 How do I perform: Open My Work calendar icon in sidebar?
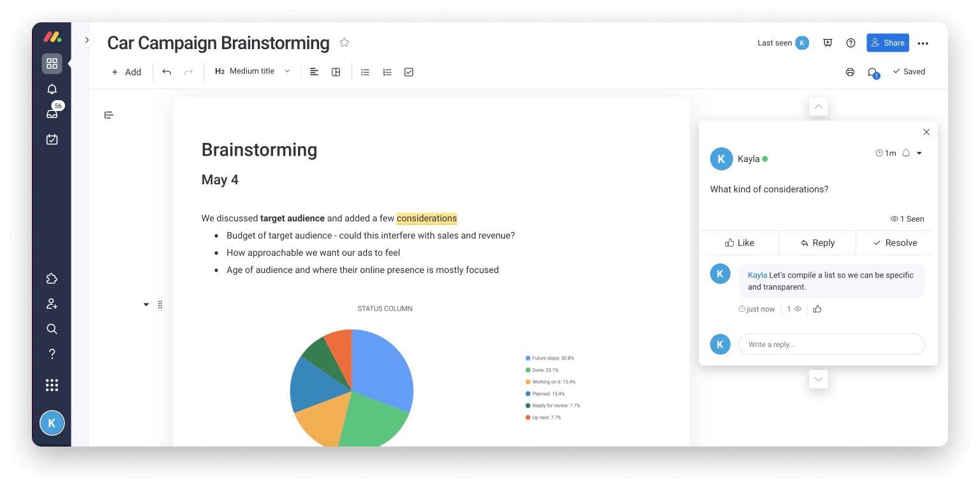(x=52, y=139)
